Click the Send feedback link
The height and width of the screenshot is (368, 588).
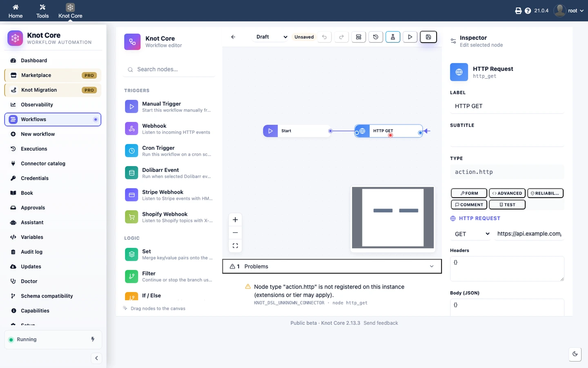click(381, 323)
